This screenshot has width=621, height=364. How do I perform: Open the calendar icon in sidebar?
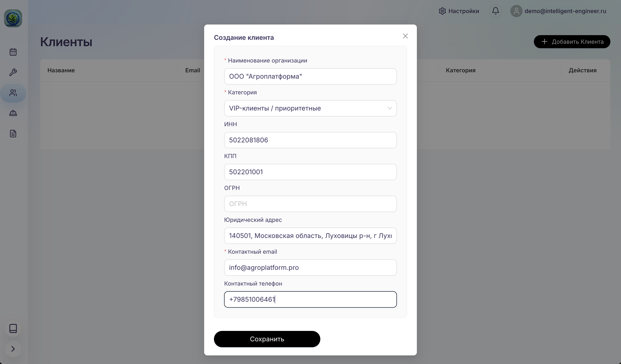coord(13,52)
